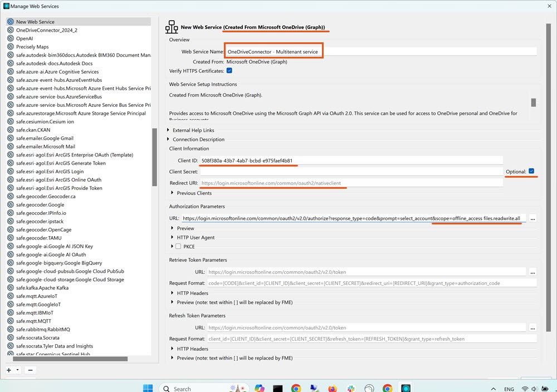Click the Client Secret input field
Screen dimensions: 557x392
pyautogui.click(x=351, y=171)
